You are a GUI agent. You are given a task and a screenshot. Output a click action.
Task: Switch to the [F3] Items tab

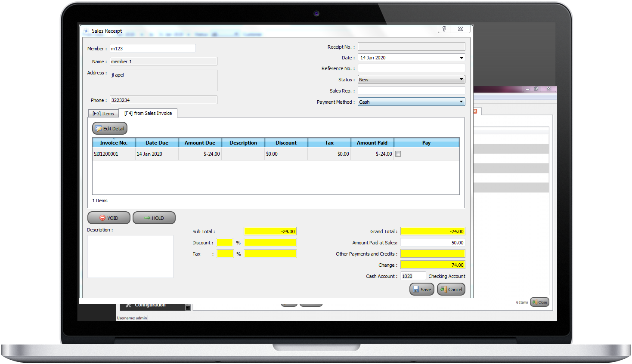(x=103, y=114)
